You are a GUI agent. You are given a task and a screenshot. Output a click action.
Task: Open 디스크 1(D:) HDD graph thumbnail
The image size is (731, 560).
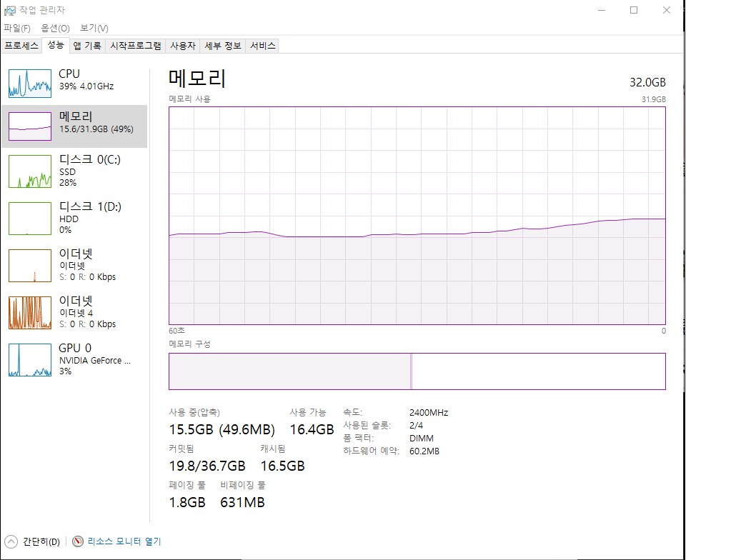(30, 218)
